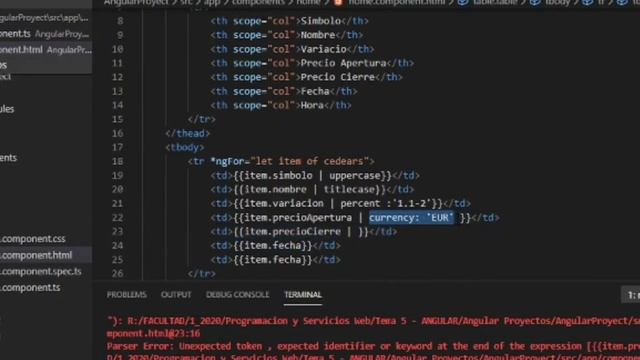Click the *ngFor directive on line 18

(227, 161)
